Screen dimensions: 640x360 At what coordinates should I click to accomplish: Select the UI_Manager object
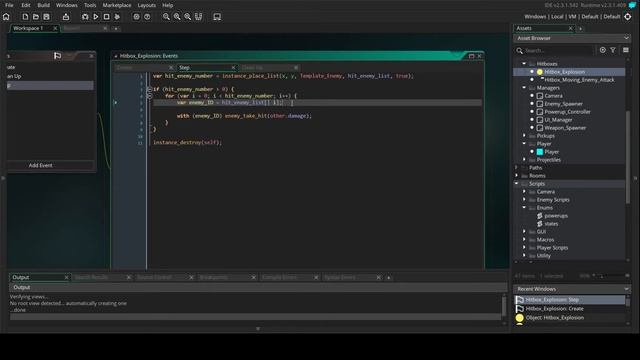click(x=558, y=120)
